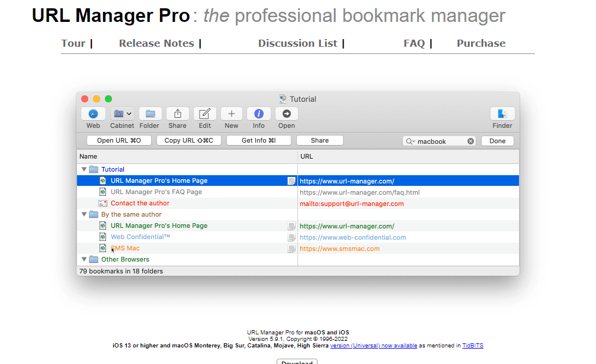Click the https://www.web-confidential.com URL cell
596x364 pixels.
coord(353,237)
